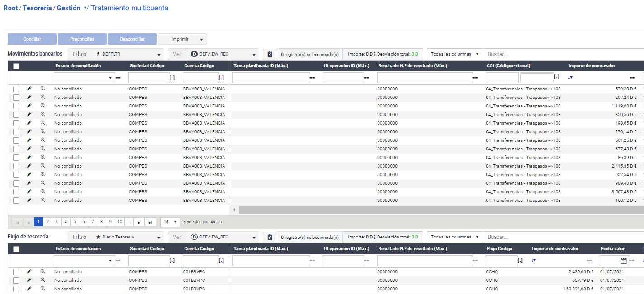The width and height of the screenshot is (644, 294).
Task: Open DEFFLTR filter dropdown
Action: (x=116, y=54)
